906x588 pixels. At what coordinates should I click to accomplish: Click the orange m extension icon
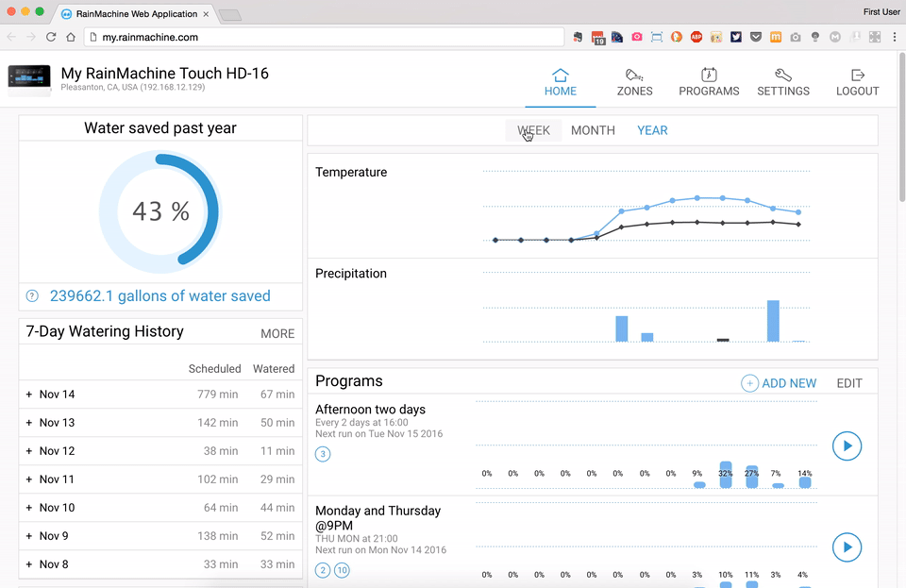click(776, 37)
